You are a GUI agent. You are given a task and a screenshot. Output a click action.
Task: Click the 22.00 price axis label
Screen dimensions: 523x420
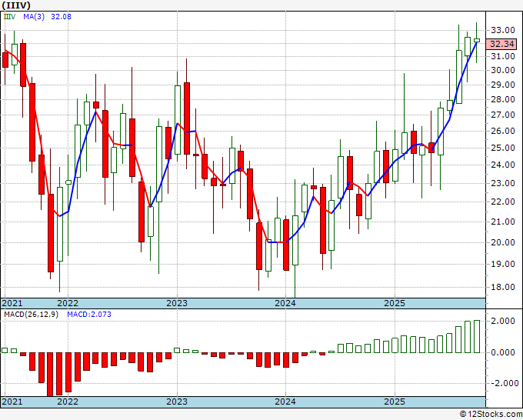(503, 202)
